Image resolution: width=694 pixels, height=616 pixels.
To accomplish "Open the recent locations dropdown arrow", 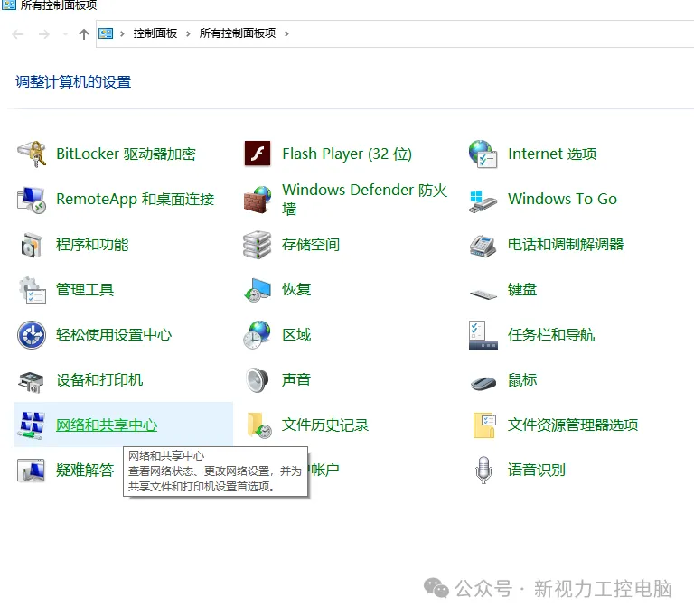I will [x=65, y=34].
